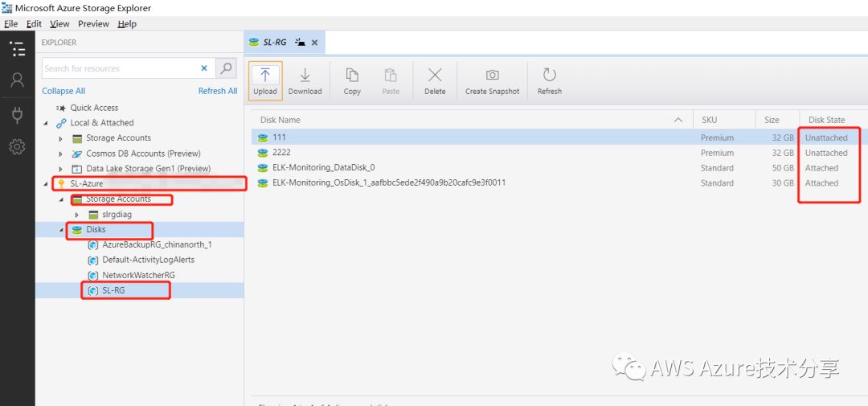This screenshot has width=868, height=406.
Task: Open the Explorer view in sidebar
Action: 17,49
